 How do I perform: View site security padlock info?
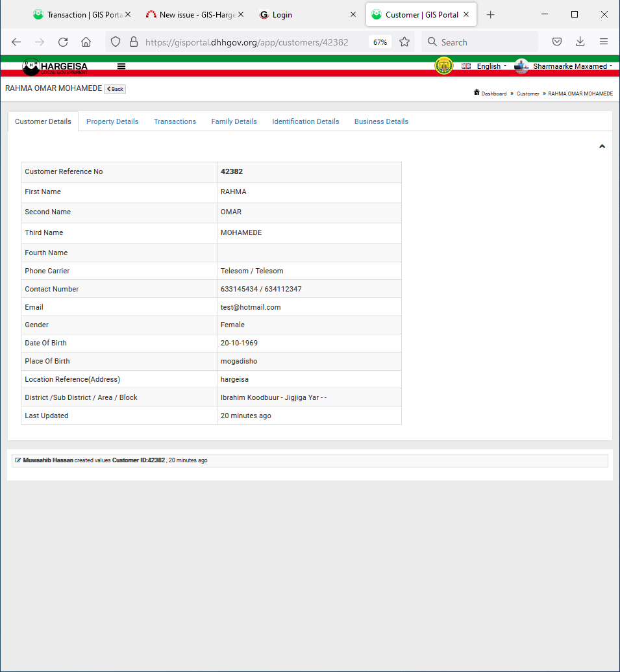(134, 42)
